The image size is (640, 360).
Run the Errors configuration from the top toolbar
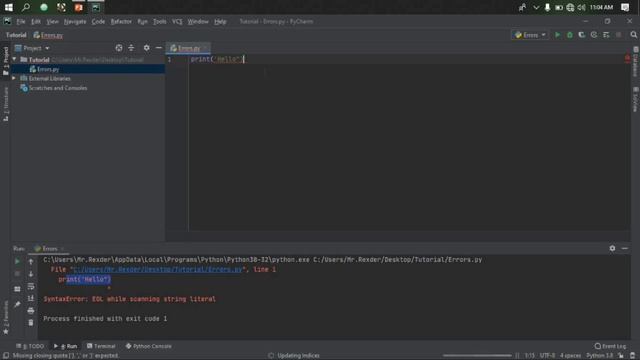click(558, 35)
